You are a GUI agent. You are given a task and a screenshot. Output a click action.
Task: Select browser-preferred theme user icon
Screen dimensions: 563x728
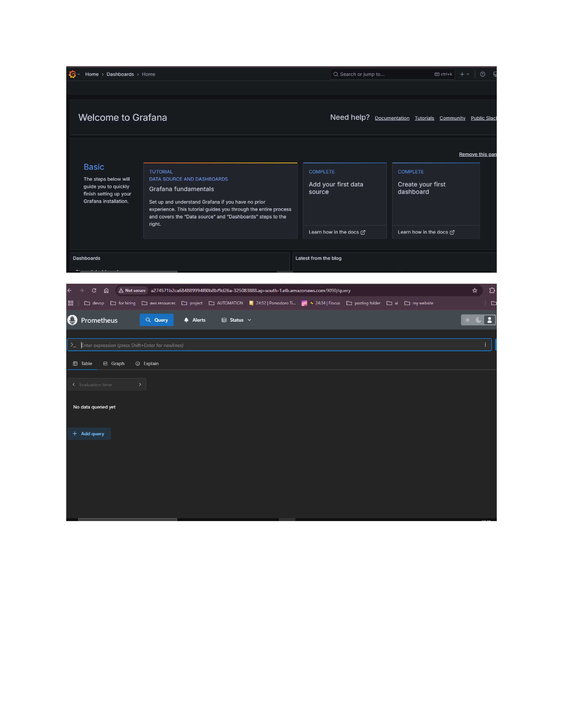coord(490,320)
